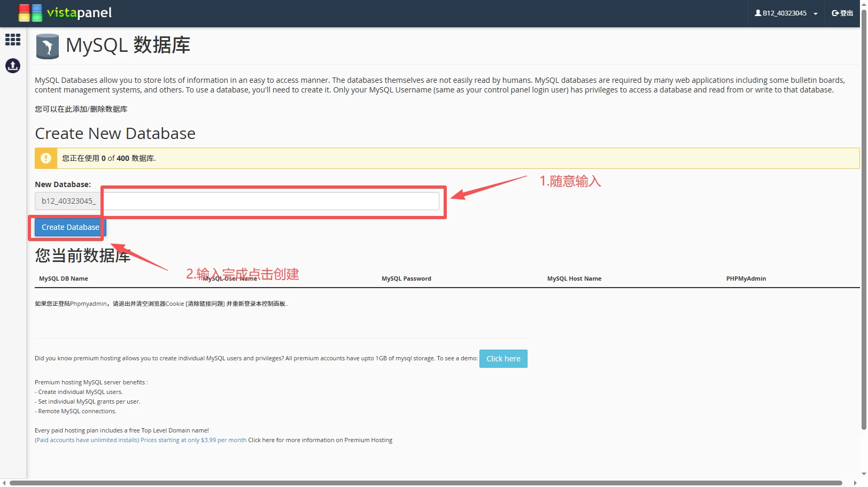Click the MySQL DB Name column header

pos(64,279)
